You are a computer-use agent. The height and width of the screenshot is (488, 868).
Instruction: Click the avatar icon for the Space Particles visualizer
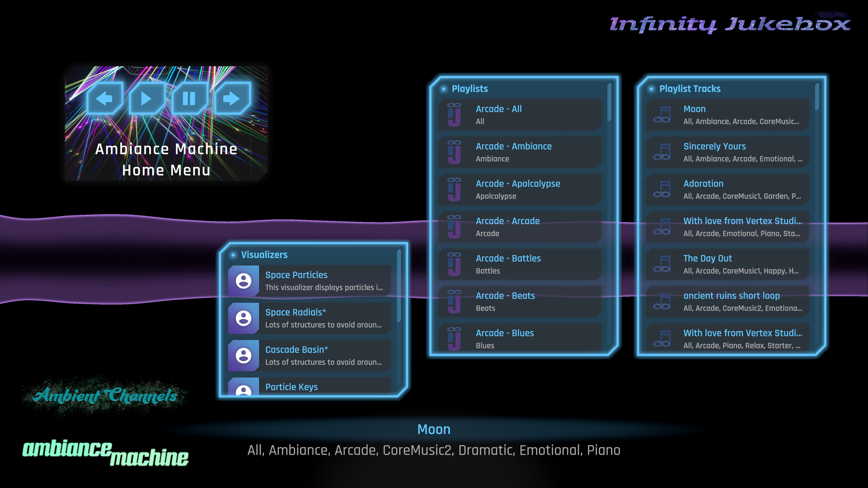[x=244, y=281]
